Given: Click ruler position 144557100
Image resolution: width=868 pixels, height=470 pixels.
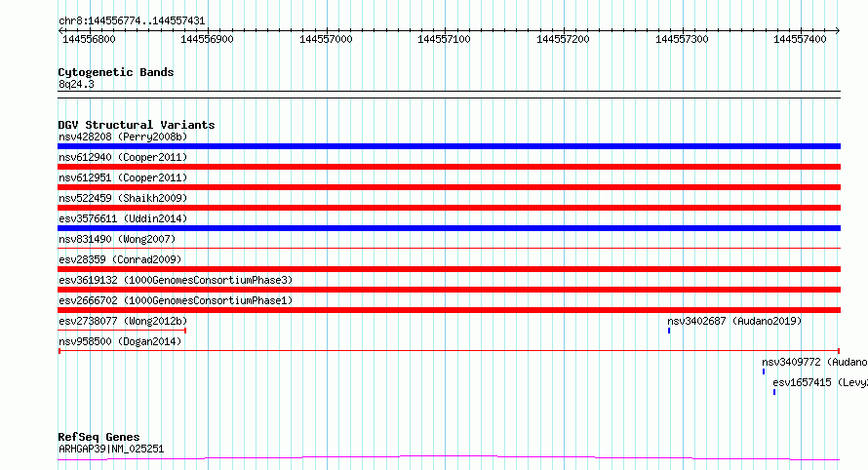Looking at the screenshot, I should (444, 39).
